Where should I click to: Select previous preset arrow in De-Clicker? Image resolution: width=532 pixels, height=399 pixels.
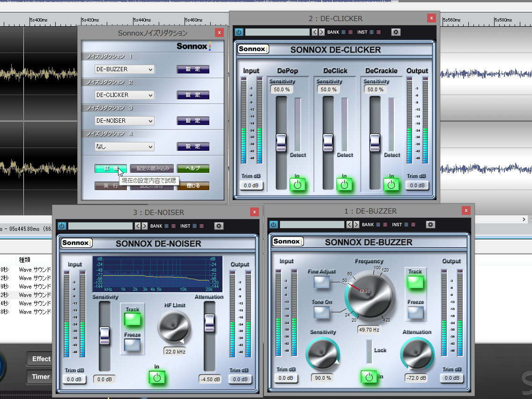coord(315,32)
